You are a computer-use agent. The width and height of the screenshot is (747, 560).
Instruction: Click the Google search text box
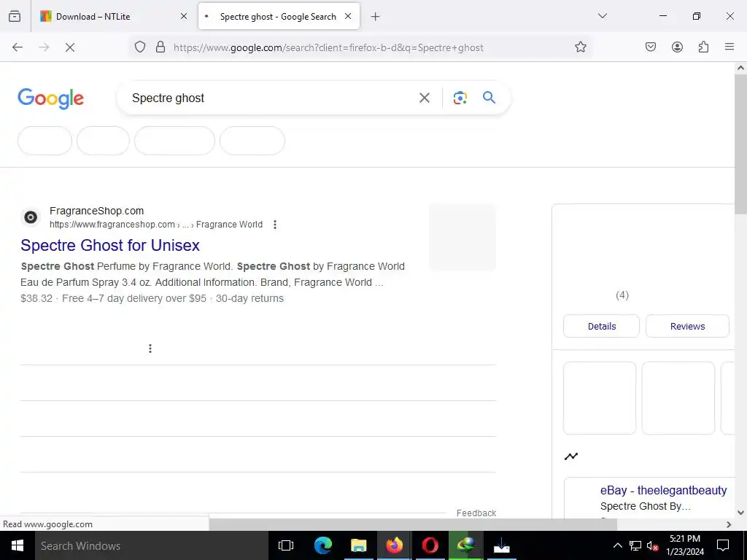tap(271, 98)
